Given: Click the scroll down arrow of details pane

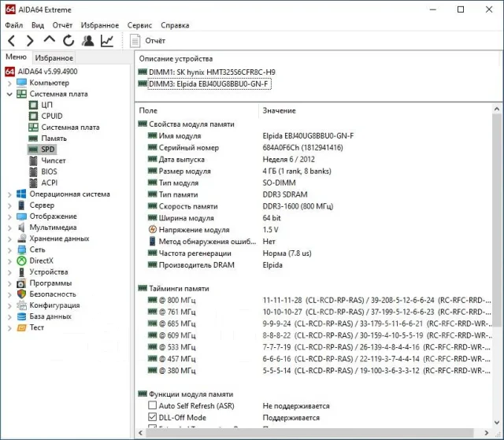Looking at the screenshot, I should tap(497, 423).
